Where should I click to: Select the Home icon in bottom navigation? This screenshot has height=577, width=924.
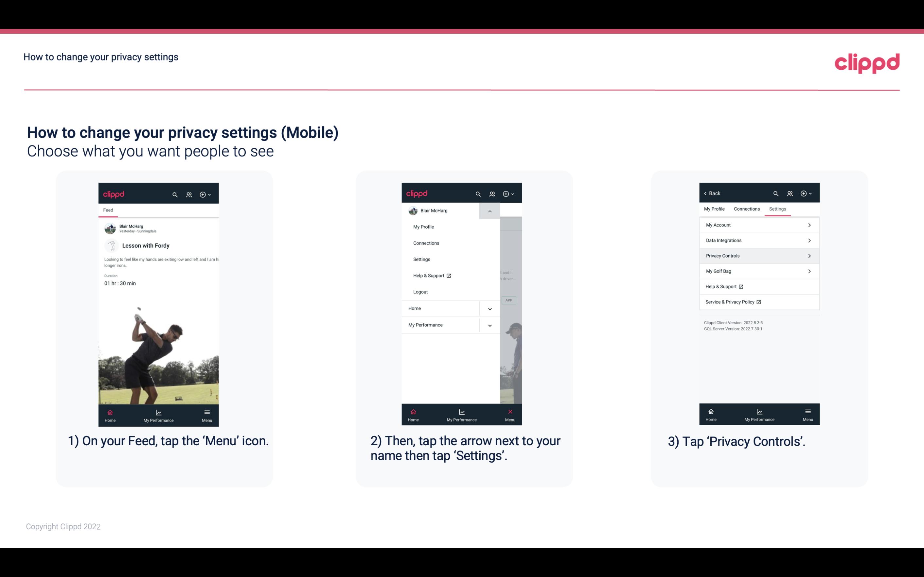(110, 412)
